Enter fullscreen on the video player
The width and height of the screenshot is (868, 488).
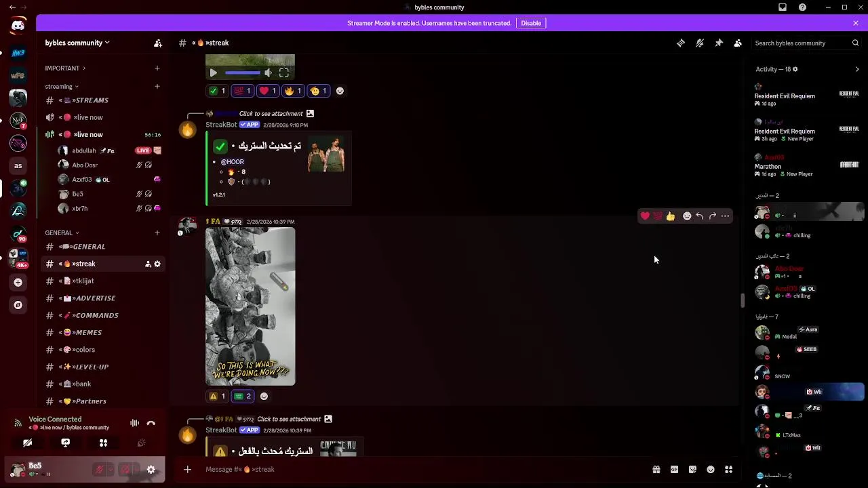pyautogui.click(x=284, y=73)
